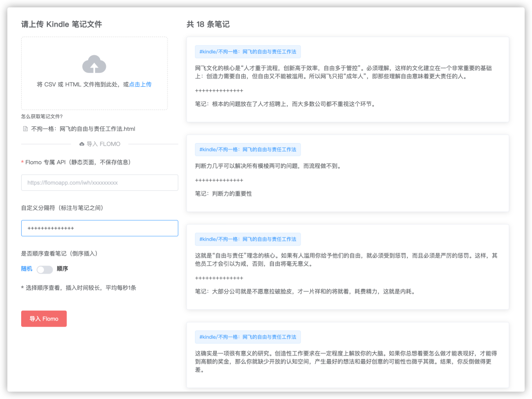The width and height of the screenshot is (532, 399).
Task: Click the drag-and-drop upload area text
Action: (x=83, y=84)
